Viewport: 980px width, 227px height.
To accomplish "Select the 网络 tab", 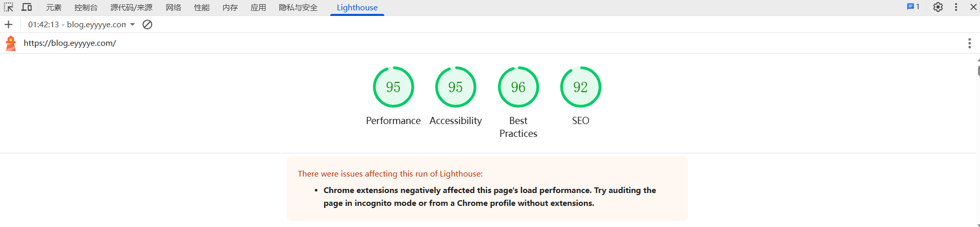I will [x=173, y=7].
